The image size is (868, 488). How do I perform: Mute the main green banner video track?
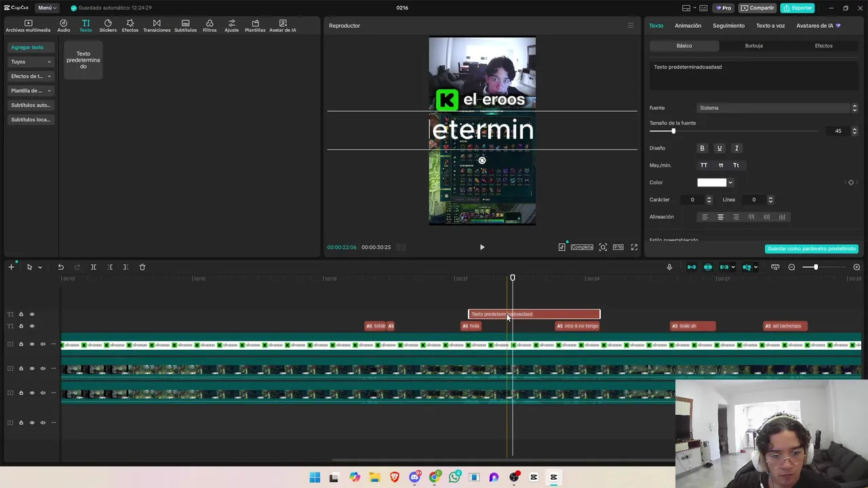[x=43, y=344]
